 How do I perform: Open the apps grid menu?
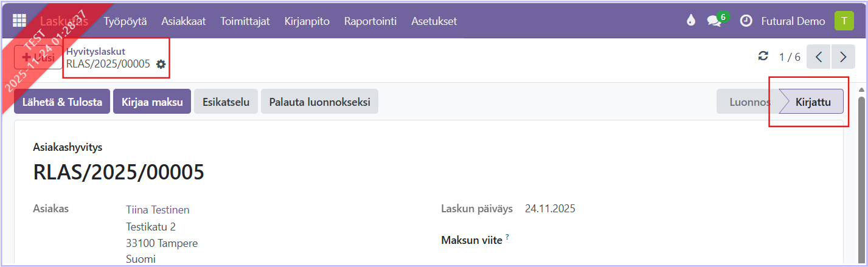point(19,21)
